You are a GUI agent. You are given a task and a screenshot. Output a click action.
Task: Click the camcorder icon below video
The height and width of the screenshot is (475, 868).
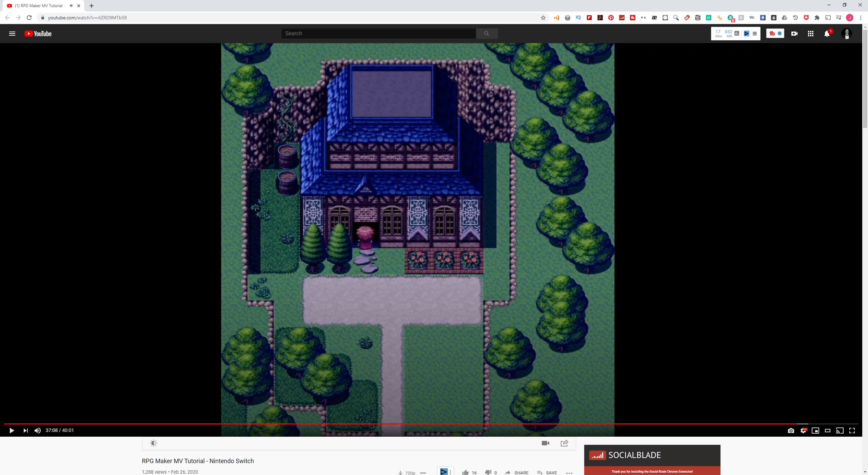(546, 443)
